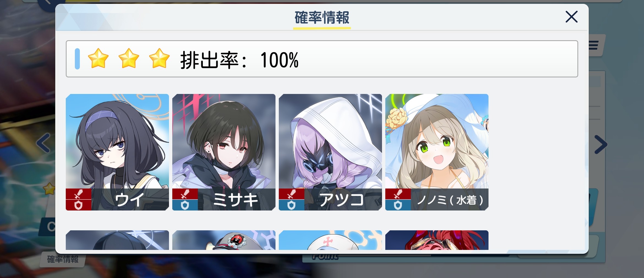The height and width of the screenshot is (278, 644).
Task: Click the 確率情報 tab title
Action: (x=322, y=18)
